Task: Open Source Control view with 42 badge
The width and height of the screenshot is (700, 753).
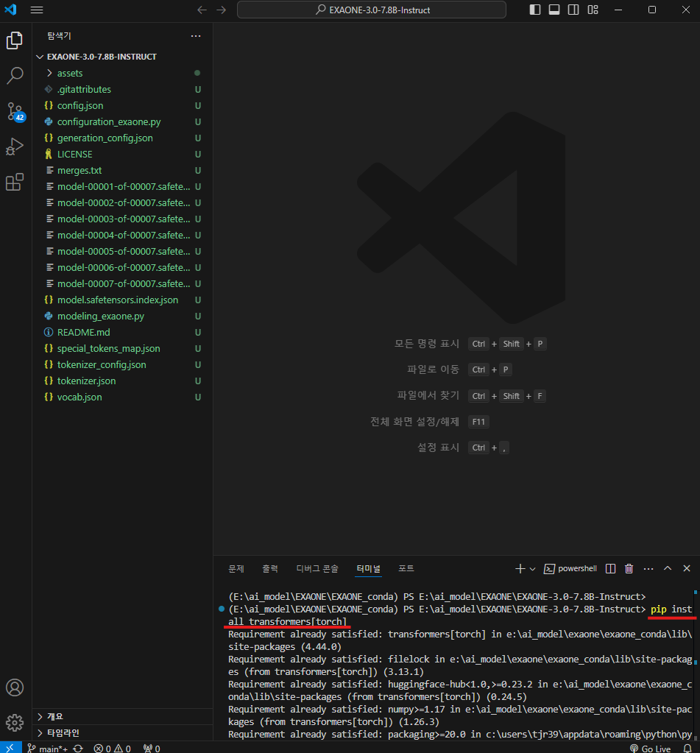Action: point(15,112)
